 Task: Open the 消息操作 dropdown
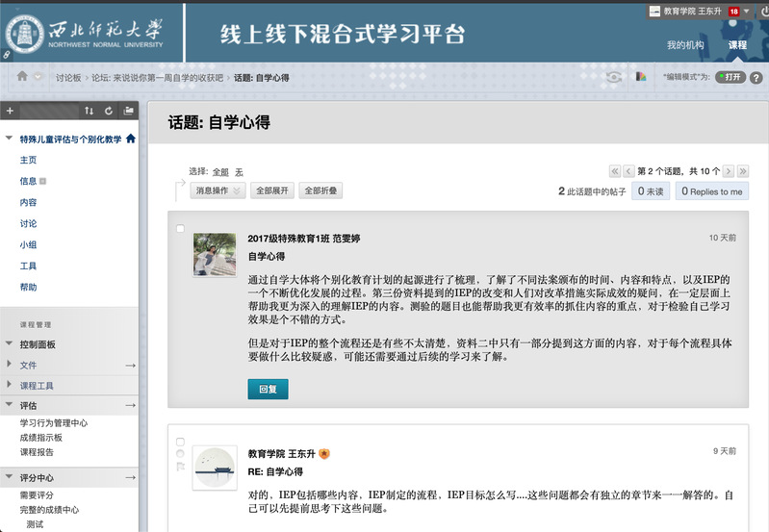click(x=217, y=191)
